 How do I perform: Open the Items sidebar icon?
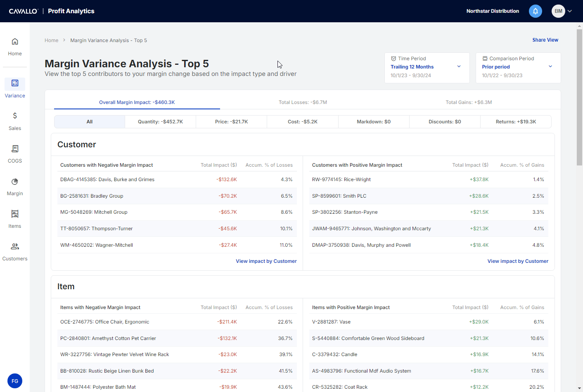(15, 214)
